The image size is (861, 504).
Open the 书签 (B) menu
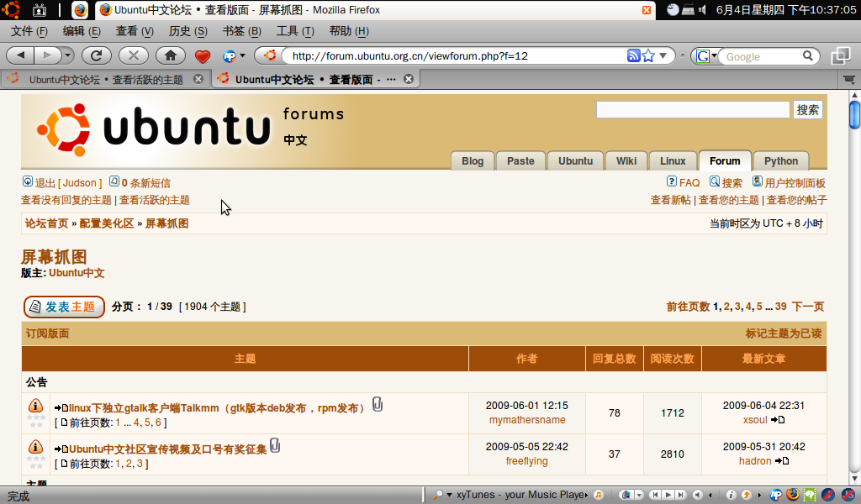click(241, 31)
